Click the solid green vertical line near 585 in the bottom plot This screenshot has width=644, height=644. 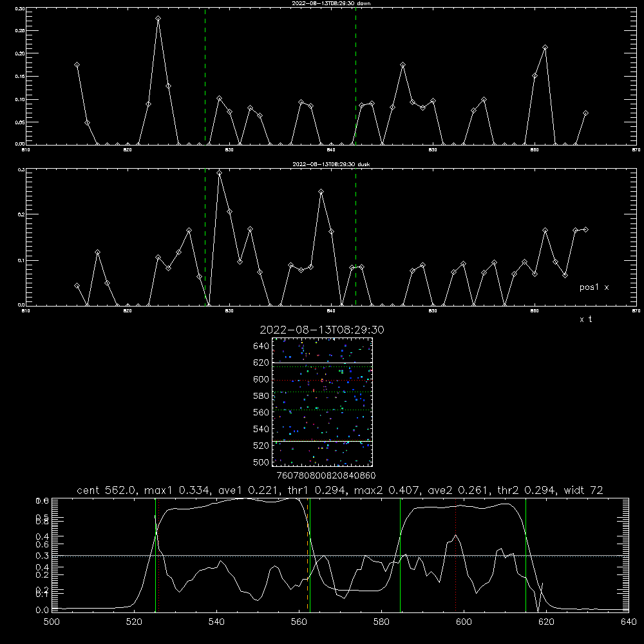tap(400, 555)
